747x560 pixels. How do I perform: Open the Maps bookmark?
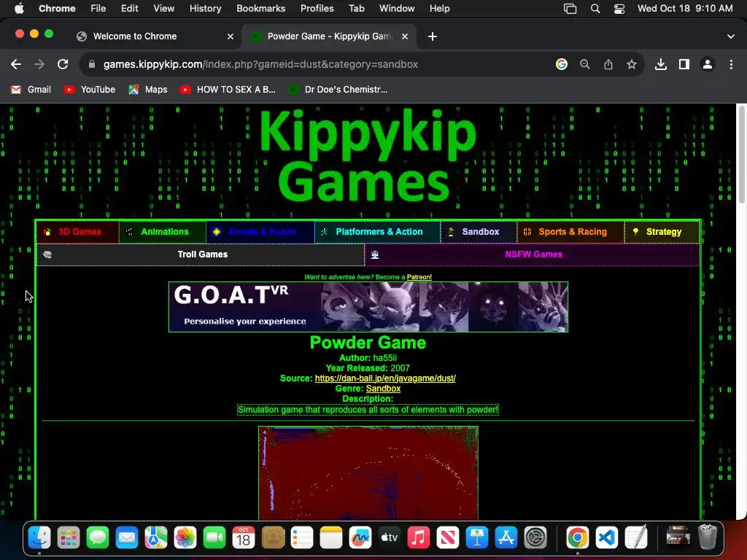(148, 90)
